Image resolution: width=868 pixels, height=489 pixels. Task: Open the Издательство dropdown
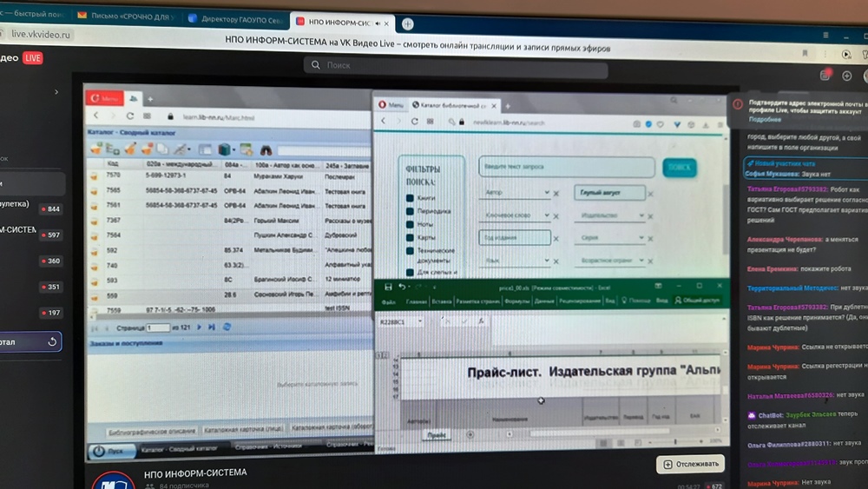point(641,215)
